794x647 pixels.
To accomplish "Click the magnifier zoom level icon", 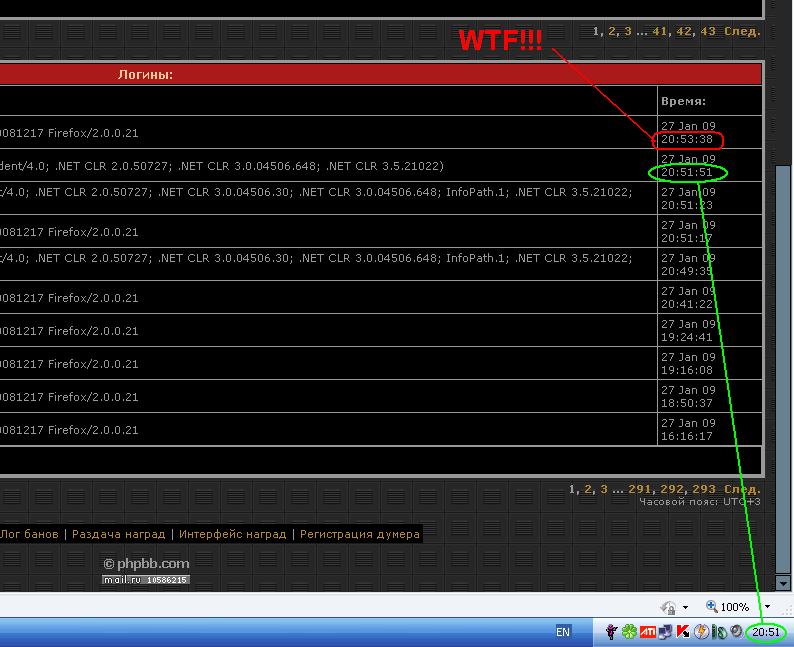I will (x=712, y=607).
